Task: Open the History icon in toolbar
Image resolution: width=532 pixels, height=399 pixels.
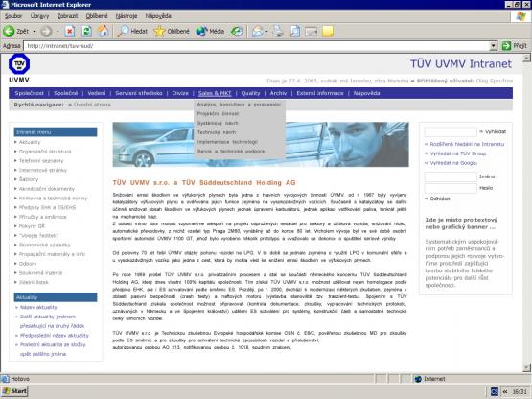Action: [x=237, y=32]
